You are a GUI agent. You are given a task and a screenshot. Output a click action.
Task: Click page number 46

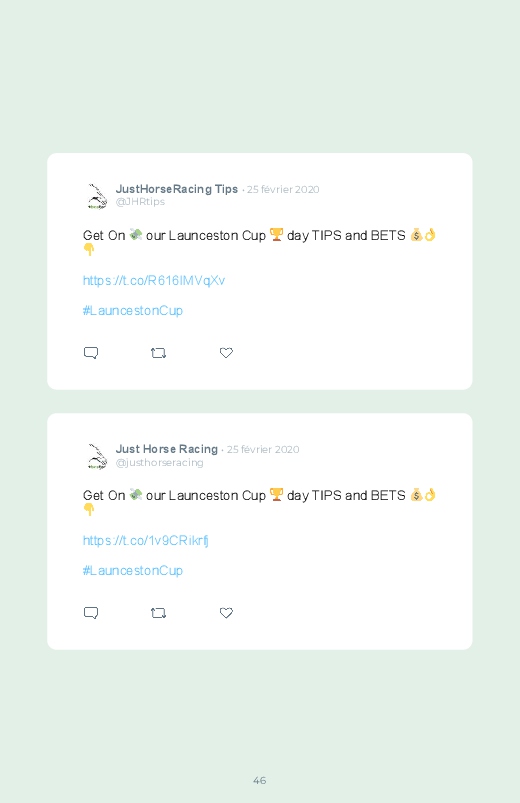(x=260, y=780)
